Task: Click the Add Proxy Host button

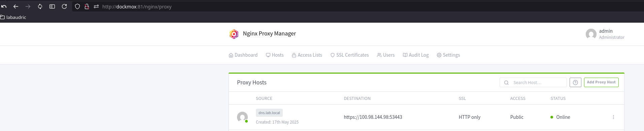Action: [601, 82]
